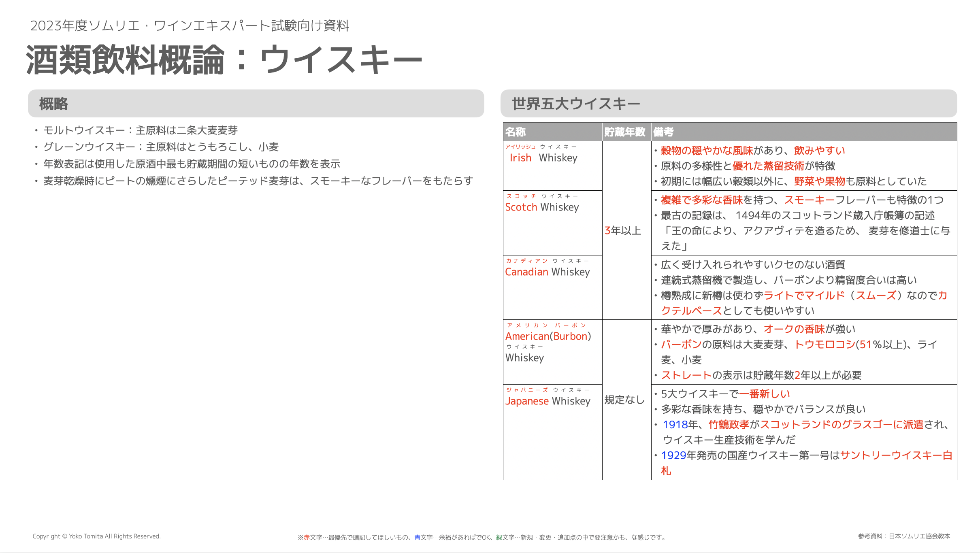Image resolution: width=980 pixels, height=553 pixels.
Task: Select the Japanese Whiskey name cell
Action: coord(552,432)
